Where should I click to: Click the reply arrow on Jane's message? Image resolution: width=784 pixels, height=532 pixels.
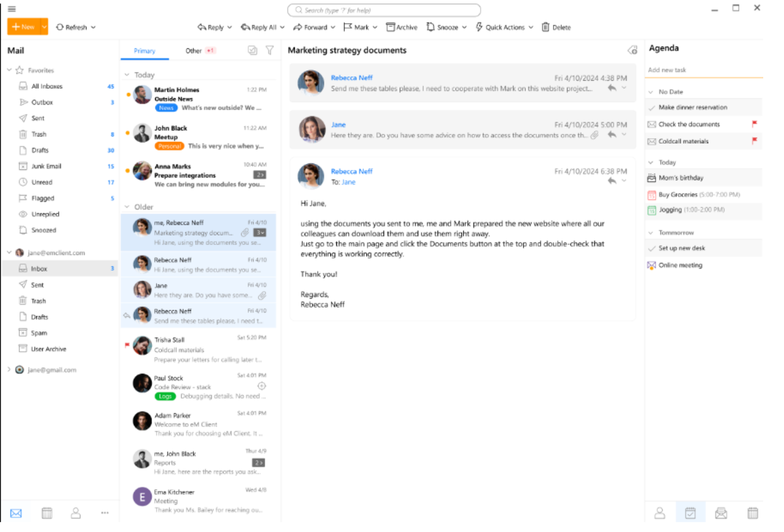612,135
